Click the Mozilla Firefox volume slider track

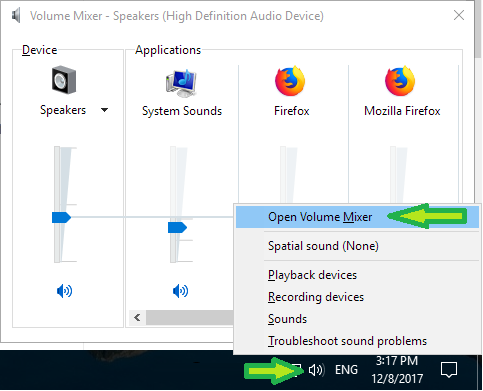coord(393,174)
